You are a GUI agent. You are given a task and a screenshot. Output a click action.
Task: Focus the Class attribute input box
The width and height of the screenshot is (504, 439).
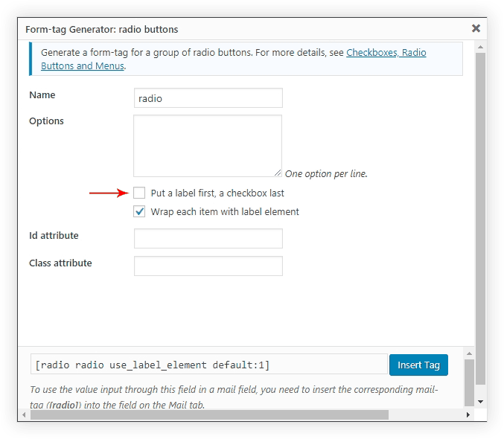[208, 266]
